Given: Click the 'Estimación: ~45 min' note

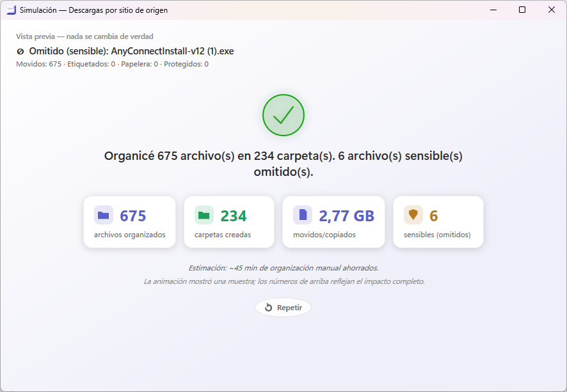Looking at the screenshot, I should pos(283,268).
